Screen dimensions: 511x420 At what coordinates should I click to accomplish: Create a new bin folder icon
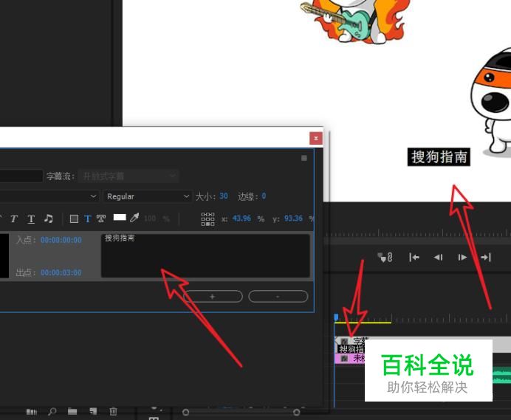pos(72,412)
